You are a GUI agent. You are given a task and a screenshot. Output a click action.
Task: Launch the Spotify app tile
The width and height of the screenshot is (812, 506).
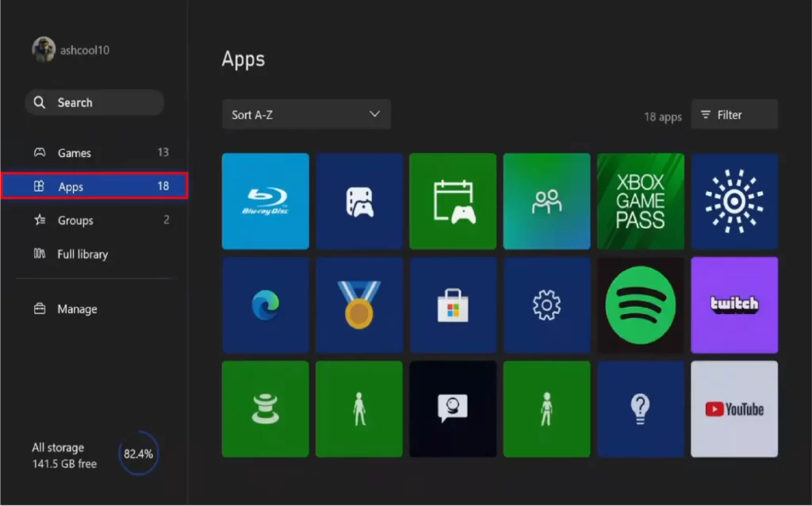[641, 305]
